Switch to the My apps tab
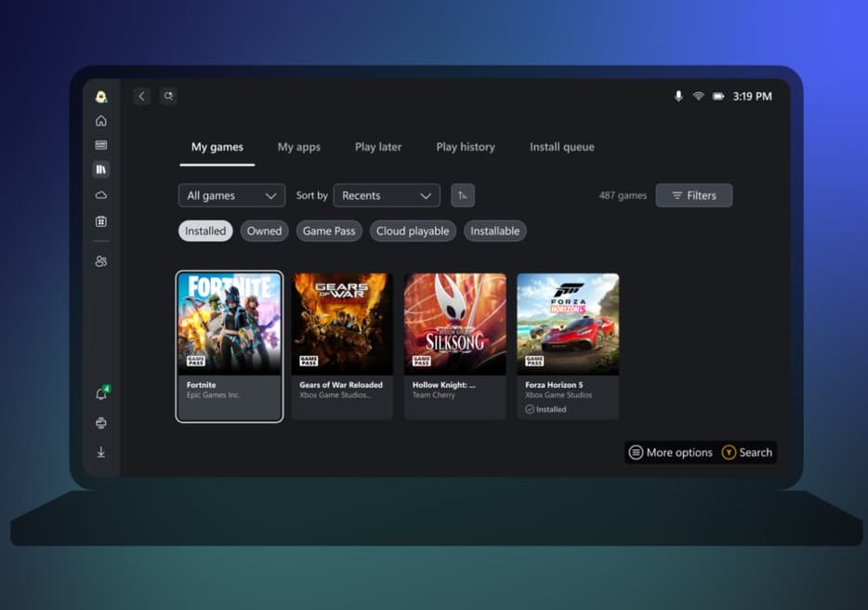The width and height of the screenshot is (868, 610). [x=299, y=147]
